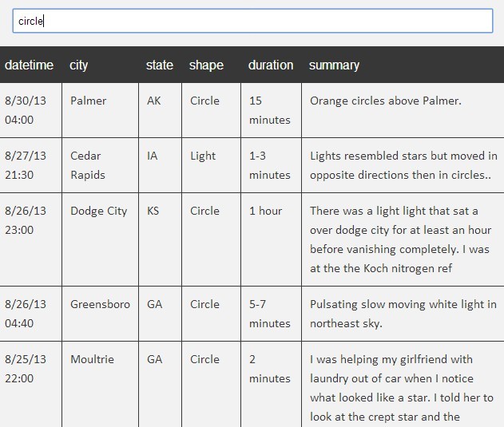Click the '1 hour' duration cell

pyautogui.click(x=265, y=212)
